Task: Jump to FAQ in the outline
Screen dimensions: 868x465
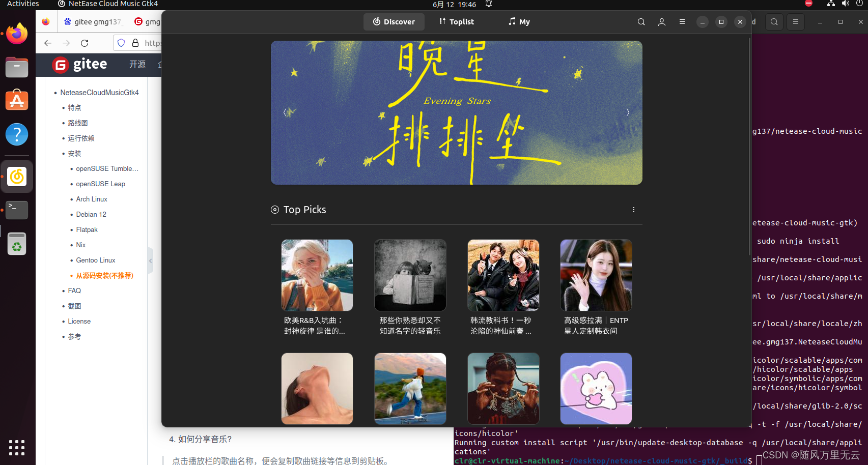Action: tap(74, 291)
